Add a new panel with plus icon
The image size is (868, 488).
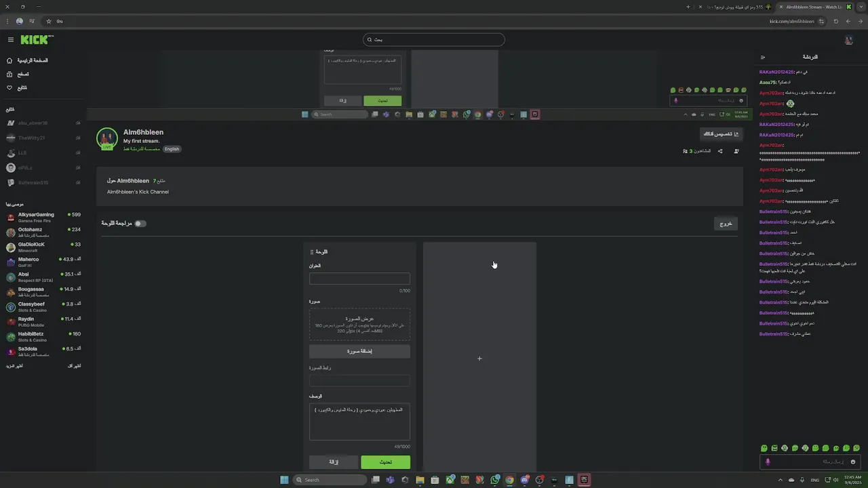coord(479,359)
